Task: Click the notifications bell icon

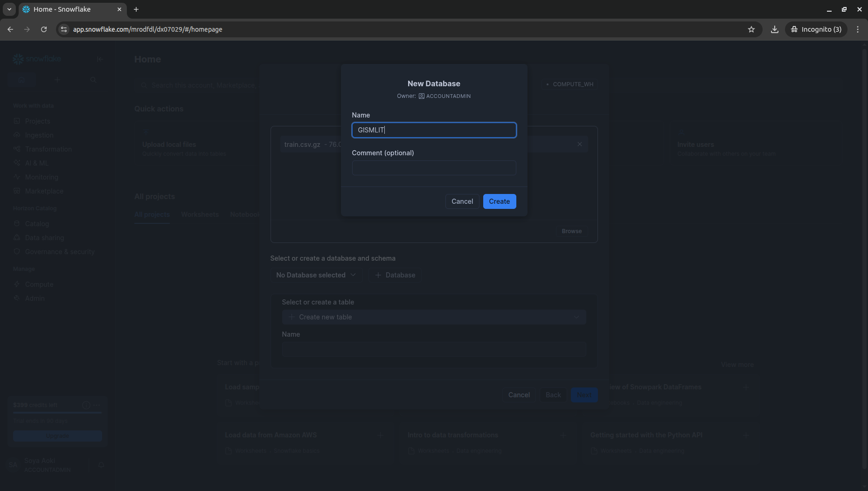Action: [101, 465]
